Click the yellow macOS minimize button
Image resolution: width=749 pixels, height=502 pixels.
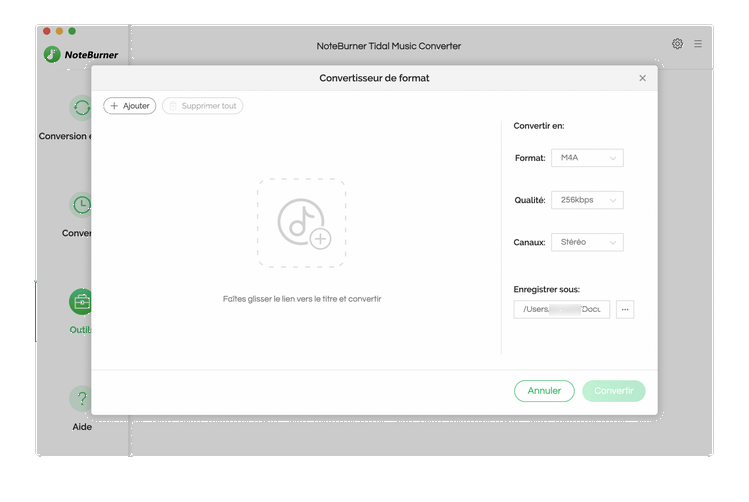pyautogui.click(x=59, y=31)
